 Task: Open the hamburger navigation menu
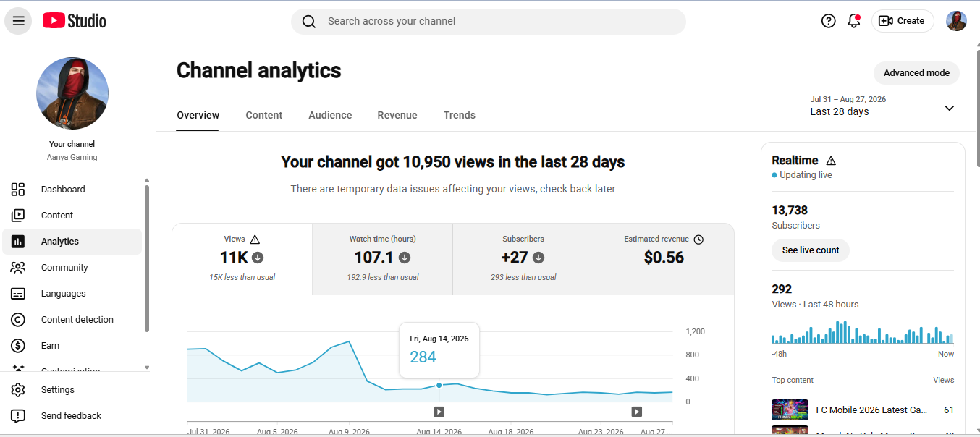pos(19,21)
